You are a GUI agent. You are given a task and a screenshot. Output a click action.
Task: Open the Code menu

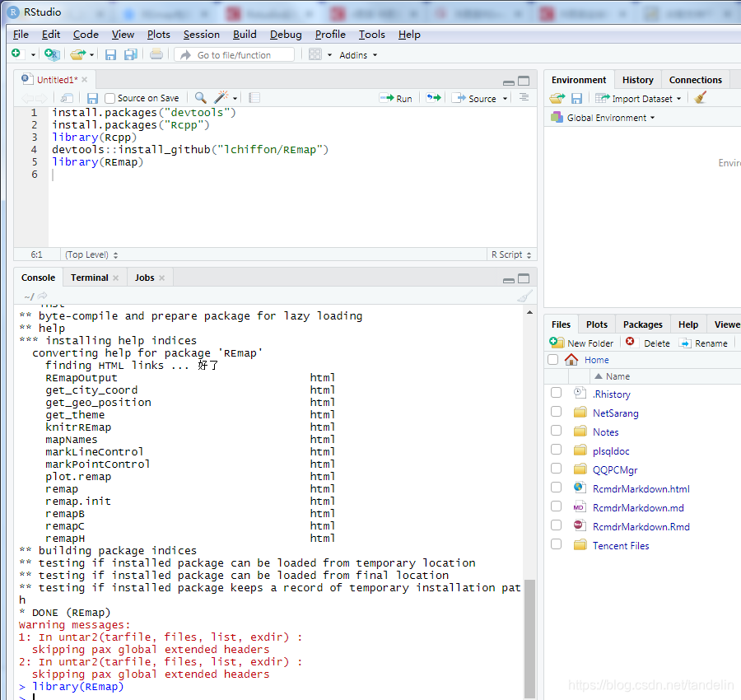[x=86, y=35]
